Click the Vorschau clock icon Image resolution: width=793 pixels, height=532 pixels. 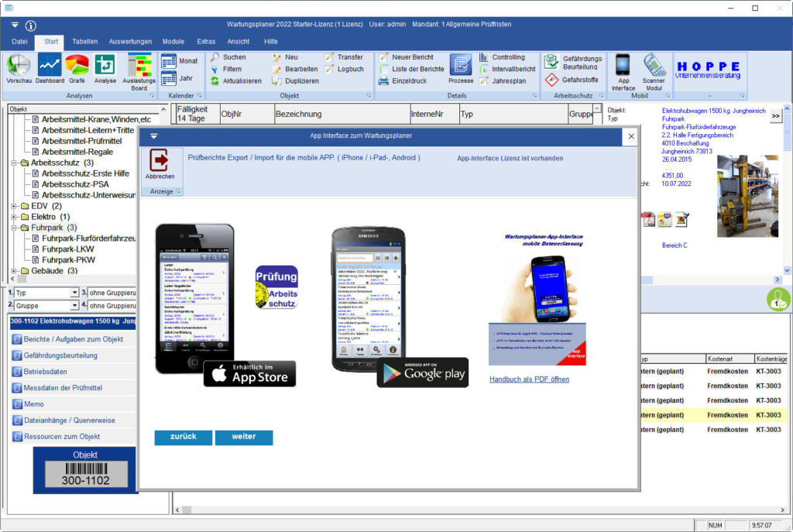pos(19,67)
